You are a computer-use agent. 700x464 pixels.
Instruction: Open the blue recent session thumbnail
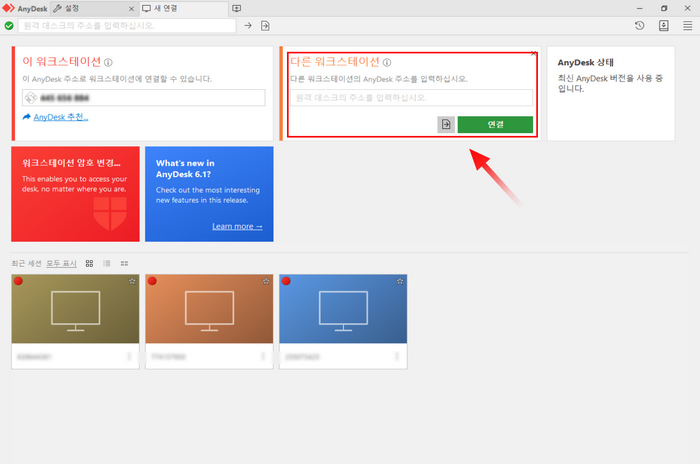pos(343,309)
